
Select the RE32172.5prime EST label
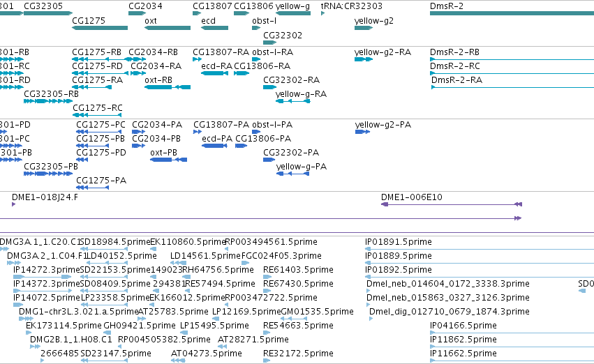[299, 354]
